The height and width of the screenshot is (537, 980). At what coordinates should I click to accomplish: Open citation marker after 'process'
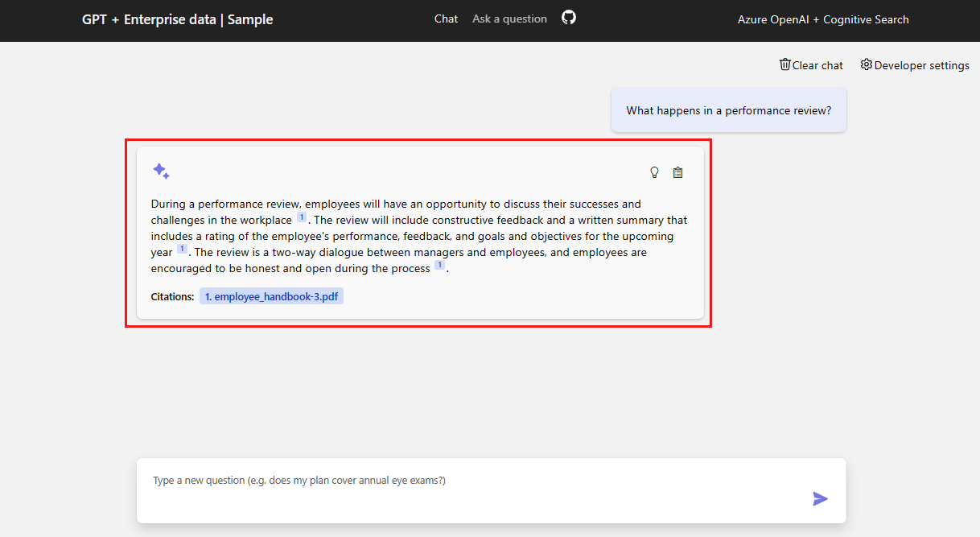point(439,266)
